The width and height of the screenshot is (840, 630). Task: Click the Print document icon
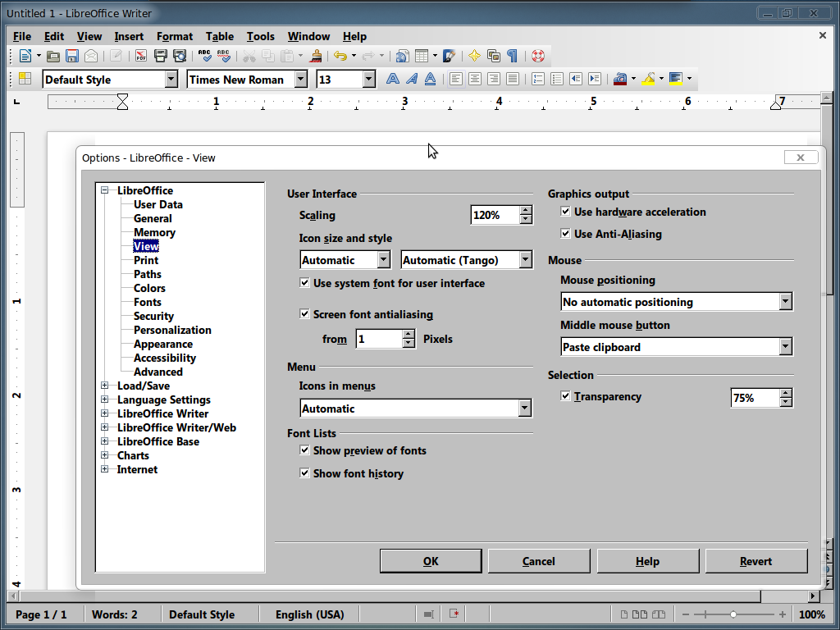point(160,56)
